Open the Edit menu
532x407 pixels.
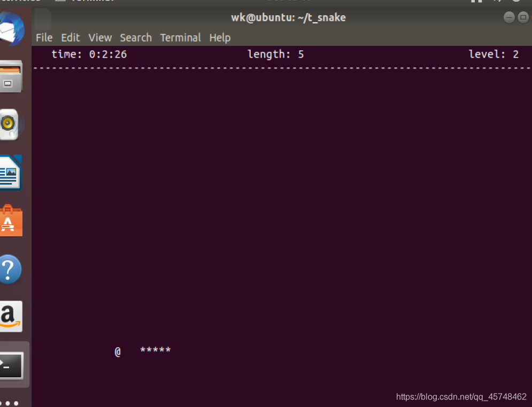pos(71,37)
